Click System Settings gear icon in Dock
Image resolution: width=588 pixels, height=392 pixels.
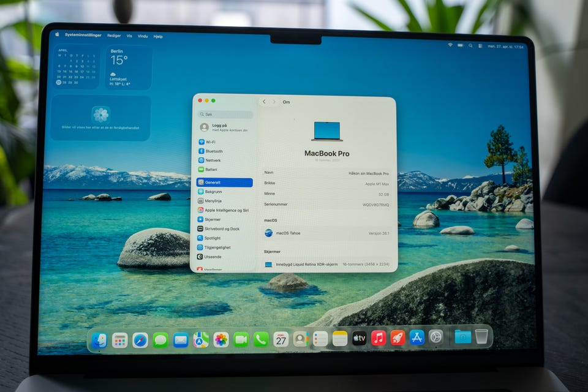click(x=435, y=337)
